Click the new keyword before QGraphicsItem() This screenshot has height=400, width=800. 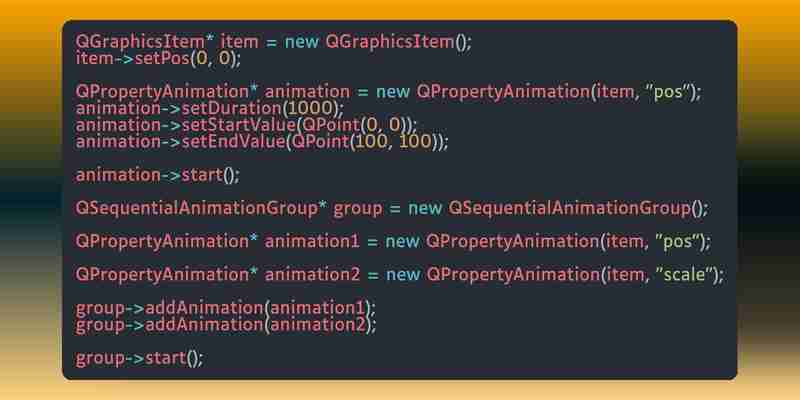coord(301,42)
